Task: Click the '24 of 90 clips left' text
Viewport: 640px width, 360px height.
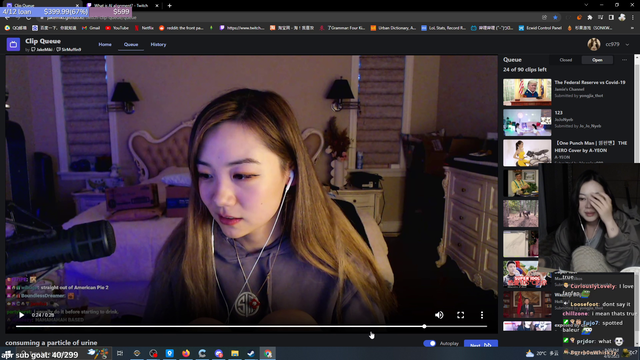Action: click(x=524, y=70)
